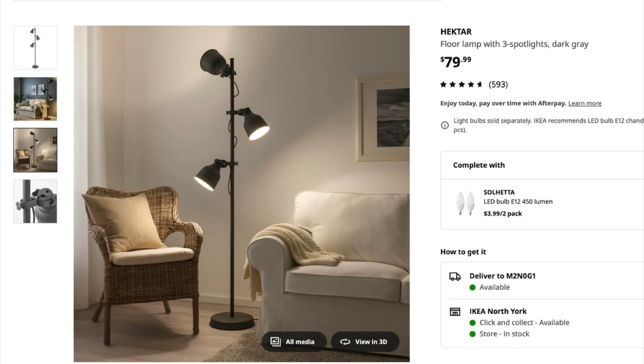Click the SOLHETTA bulb image

465,203
